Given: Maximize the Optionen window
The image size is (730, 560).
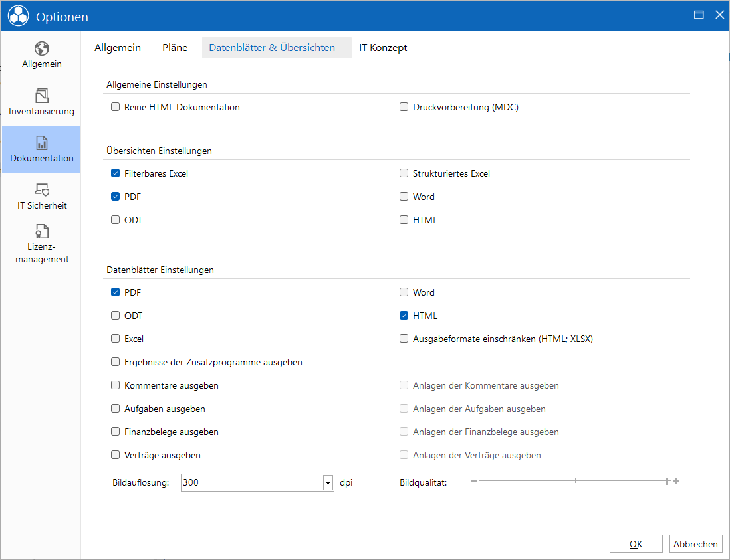Looking at the screenshot, I should click(x=699, y=15).
